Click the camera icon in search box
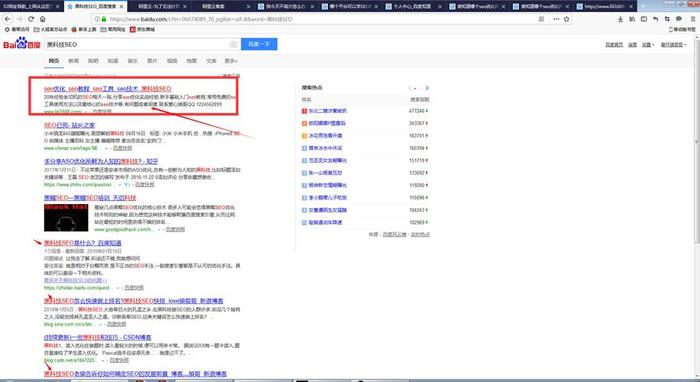The height and width of the screenshot is (382, 700). [233, 44]
